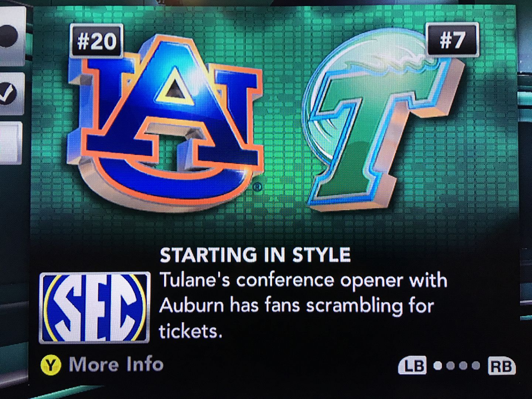Toggle the checkmark box on left edge
This screenshot has height=399, width=532.
tap(10, 94)
